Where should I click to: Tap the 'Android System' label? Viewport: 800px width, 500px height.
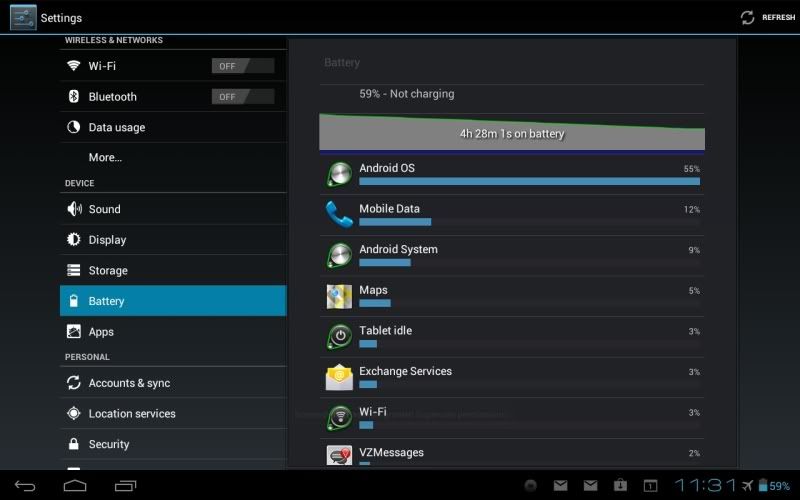pos(398,249)
